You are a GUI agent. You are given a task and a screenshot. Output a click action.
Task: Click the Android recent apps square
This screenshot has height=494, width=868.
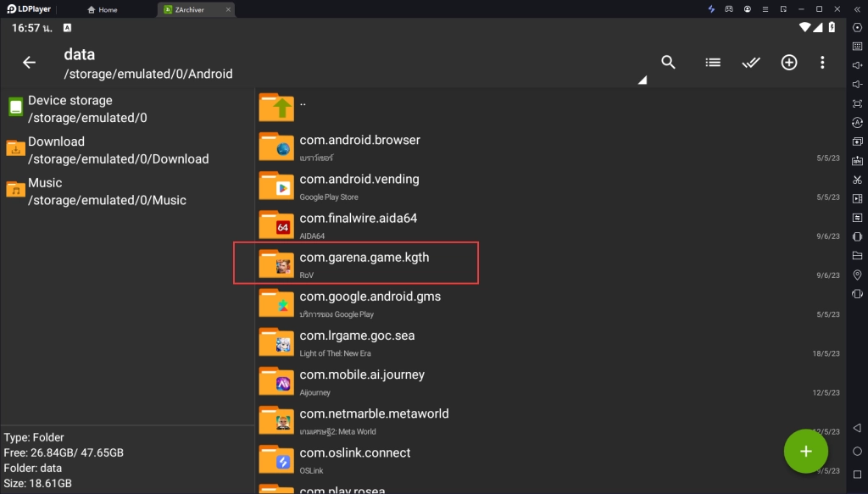click(x=857, y=475)
